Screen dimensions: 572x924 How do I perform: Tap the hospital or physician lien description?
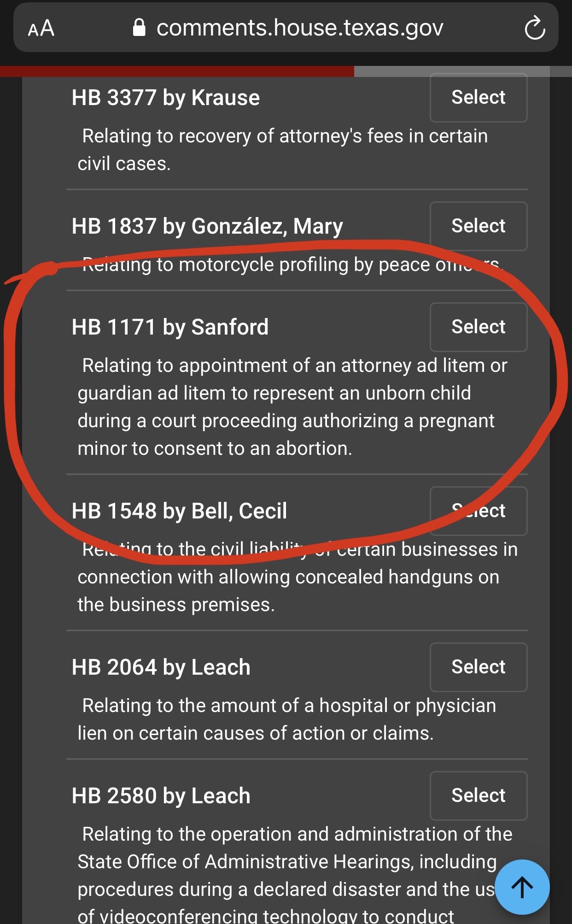[x=286, y=719]
